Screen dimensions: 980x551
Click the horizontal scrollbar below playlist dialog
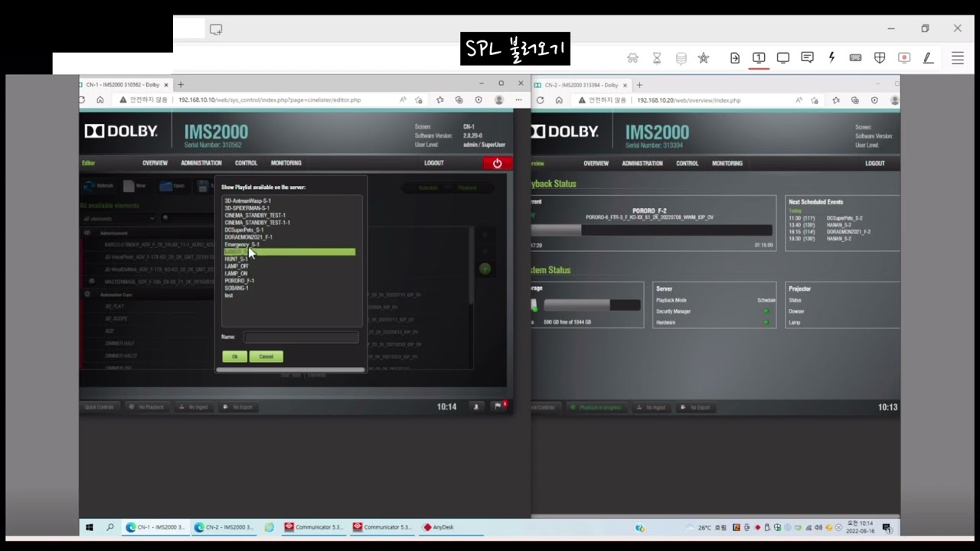pos(290,370)
